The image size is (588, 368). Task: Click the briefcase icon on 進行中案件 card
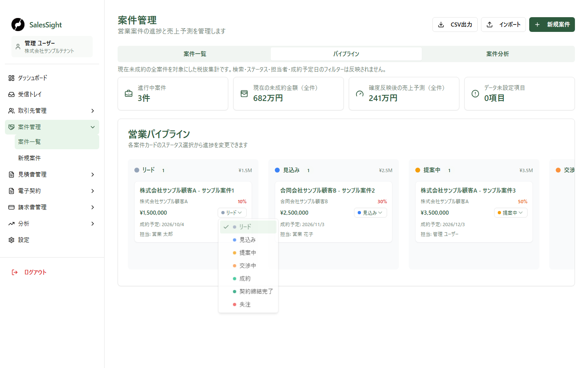click(129, 94)
